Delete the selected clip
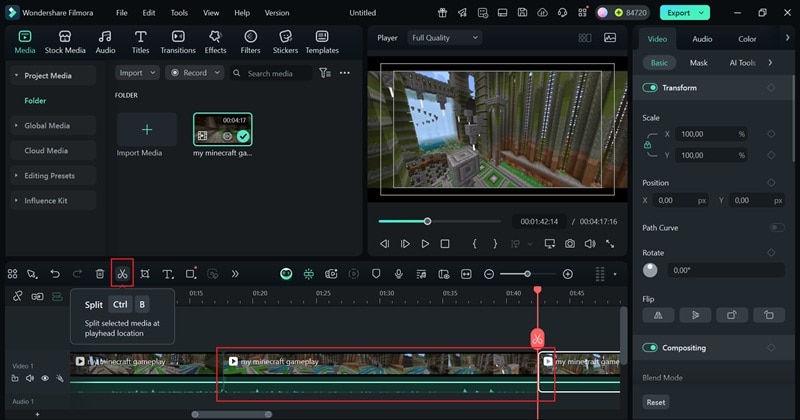 point(100,274)
